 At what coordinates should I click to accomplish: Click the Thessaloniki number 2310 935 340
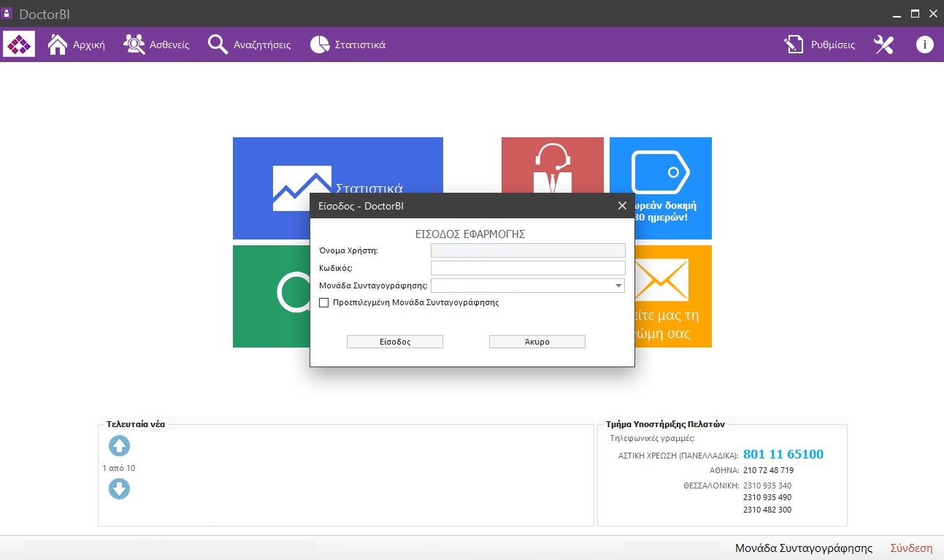(767, 486)
